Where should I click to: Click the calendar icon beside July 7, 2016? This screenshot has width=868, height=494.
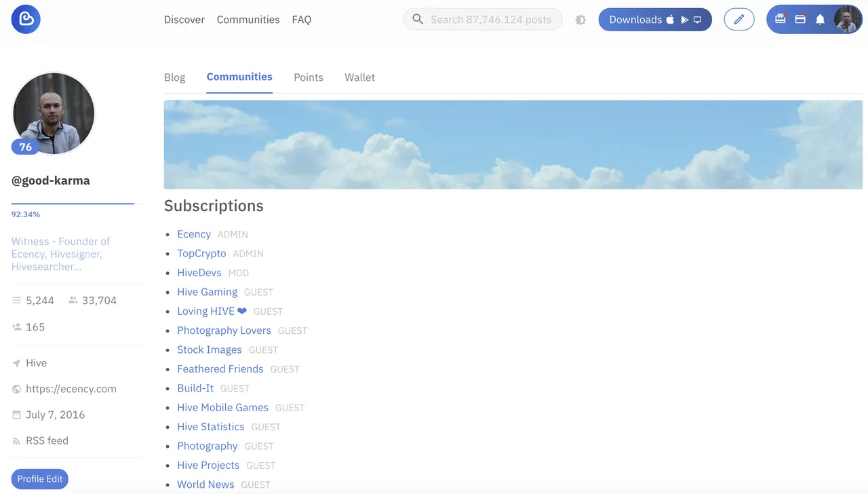point(17,415)
